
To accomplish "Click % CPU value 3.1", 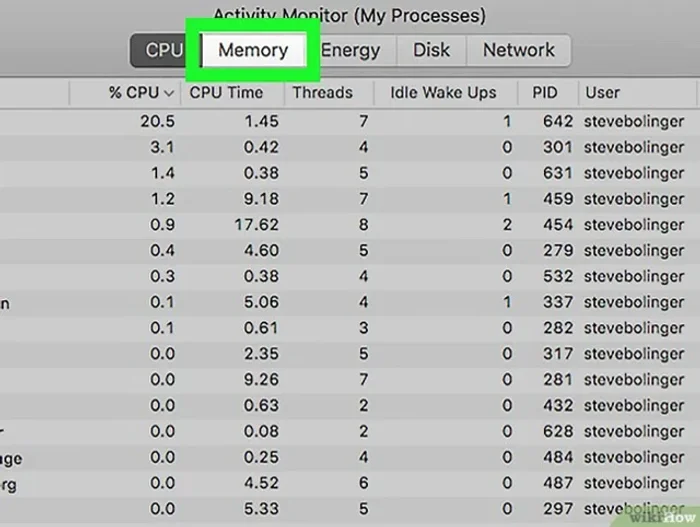I will coord(162,147).
